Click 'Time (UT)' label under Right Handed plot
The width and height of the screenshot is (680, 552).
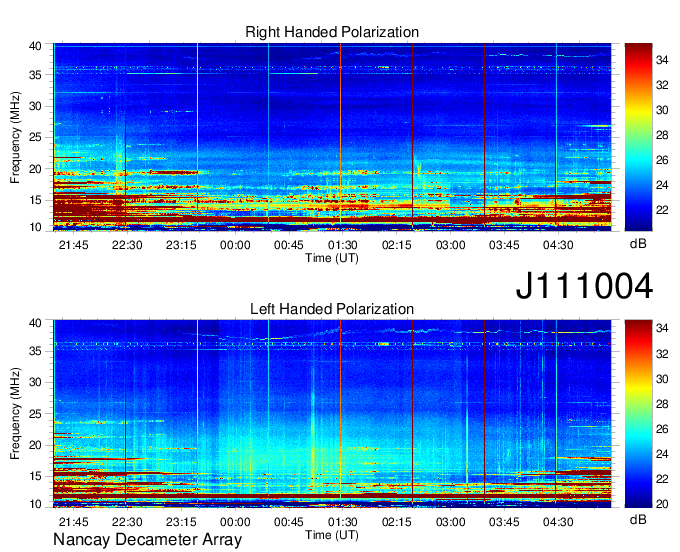(332, 258)
